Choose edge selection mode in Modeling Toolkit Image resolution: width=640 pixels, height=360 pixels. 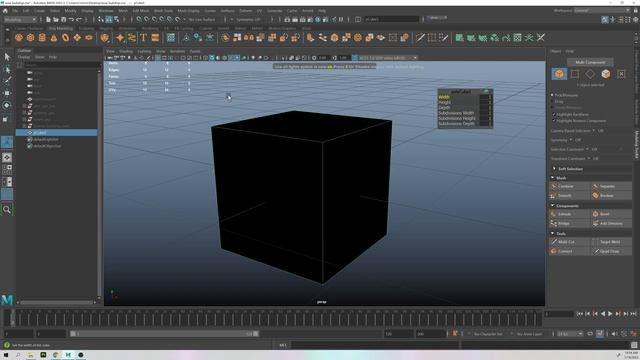click(x=590, y=74)
